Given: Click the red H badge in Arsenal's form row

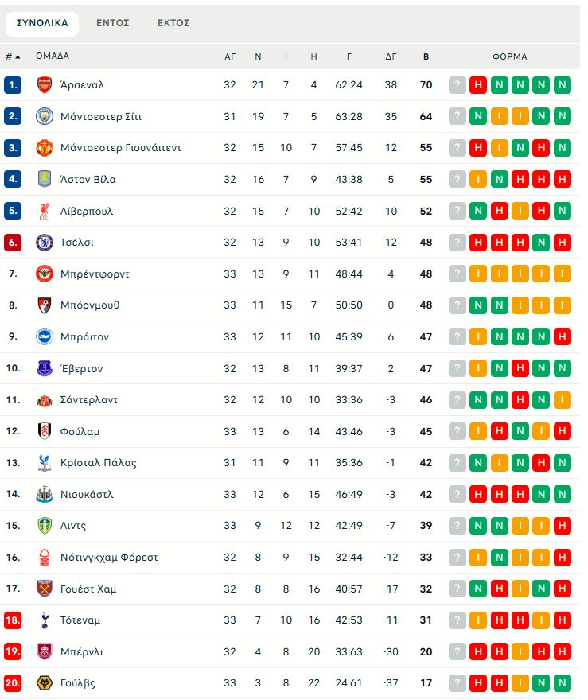Looking at the screenshot, I should (x=477, y=85).
